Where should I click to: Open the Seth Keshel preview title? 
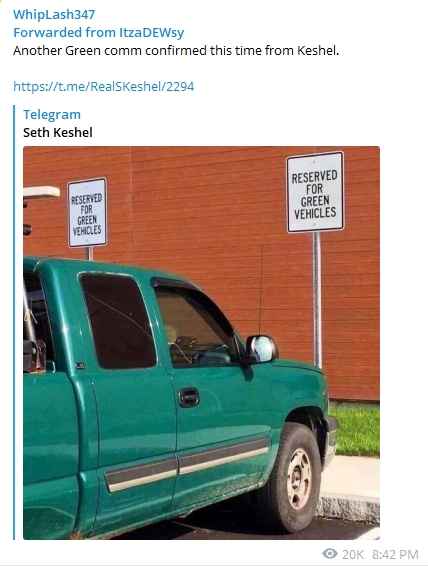click(x=58, y=132)
